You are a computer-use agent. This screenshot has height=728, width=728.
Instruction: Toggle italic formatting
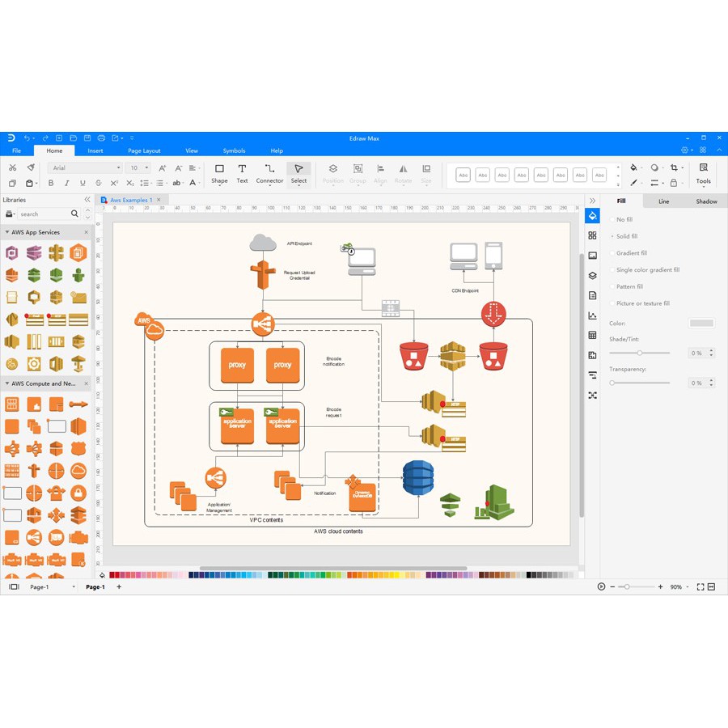(x=67, y=183)
